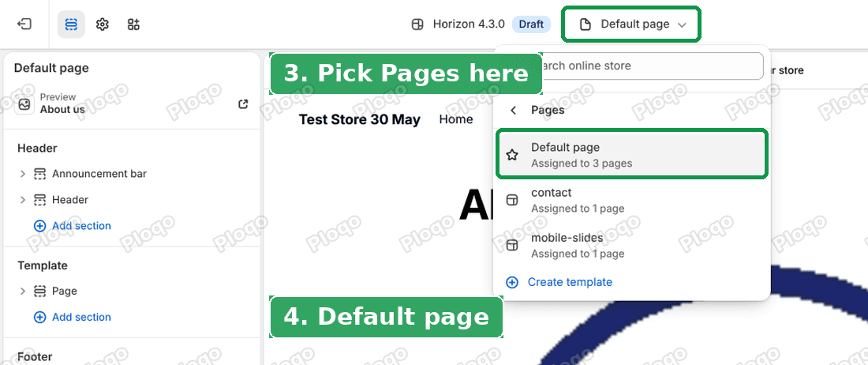This screenshot has height=365, width=868.
Task: Select the Sections panel icon
Action: (71, 24)
